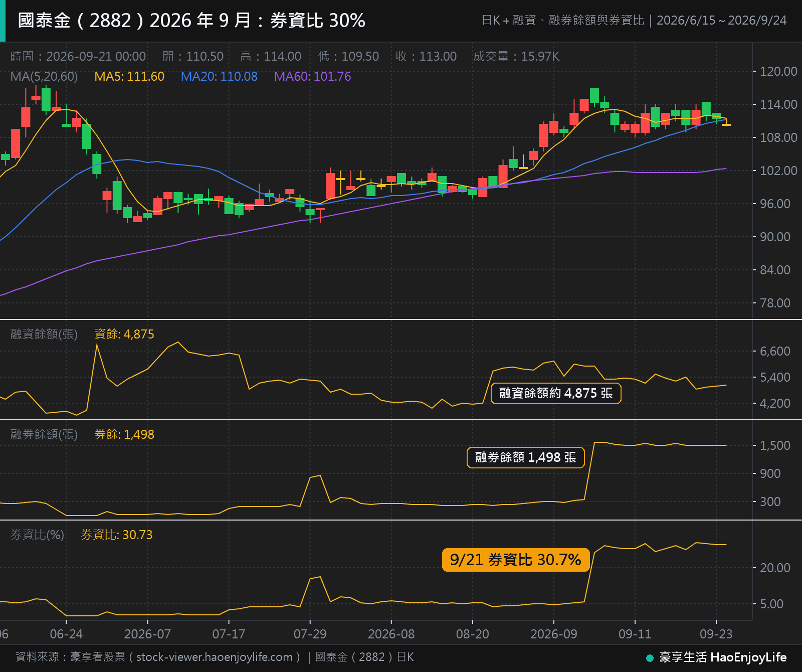Click the 120.00 price axis label

coord(778,71)
